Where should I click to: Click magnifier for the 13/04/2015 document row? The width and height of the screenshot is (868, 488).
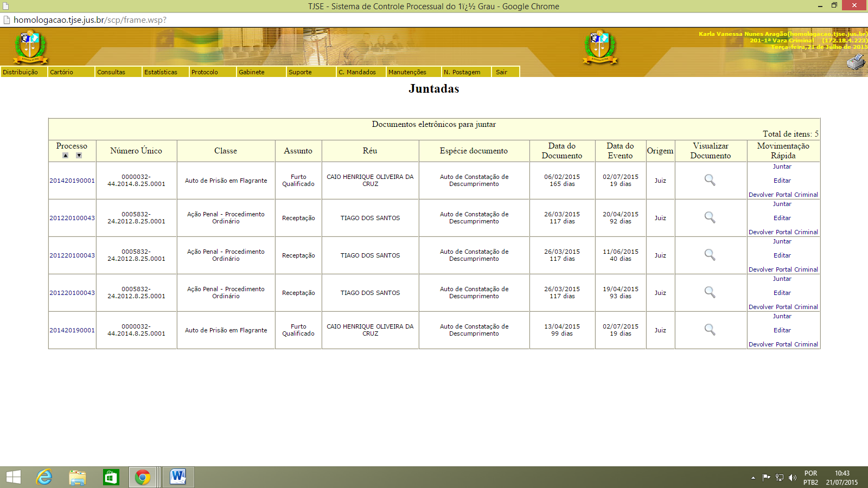pyautogui.click(x=710, y=330)
